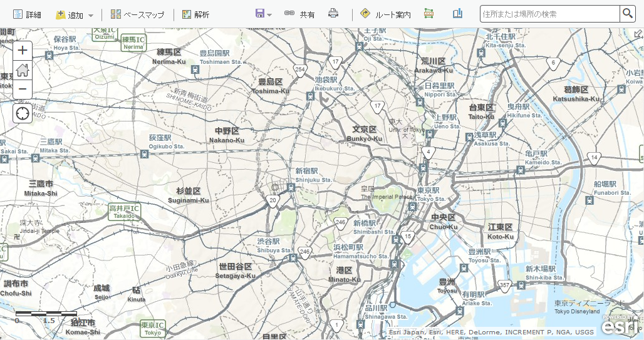Click the Ueno Sta. station marker icon

click(430, 134)
